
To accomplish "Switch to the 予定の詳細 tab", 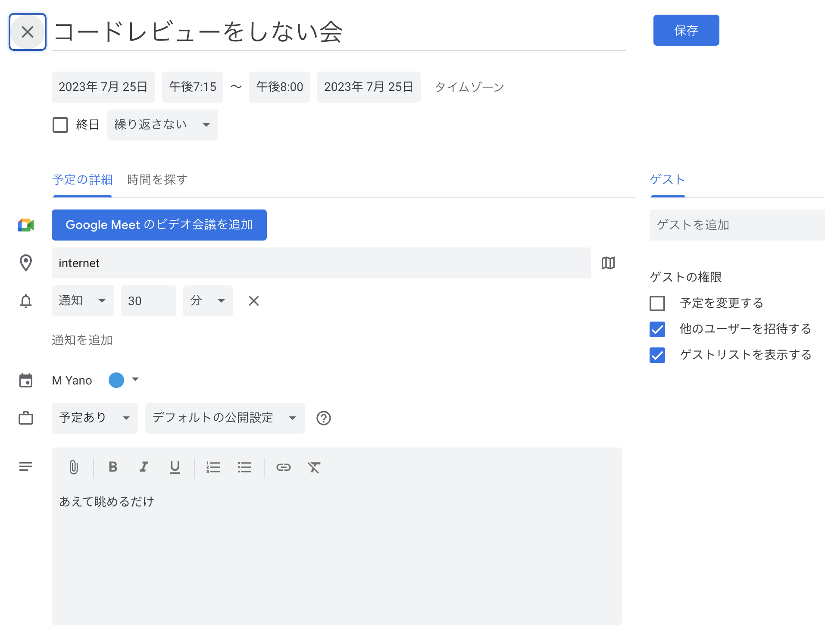I will coord(82,180).
